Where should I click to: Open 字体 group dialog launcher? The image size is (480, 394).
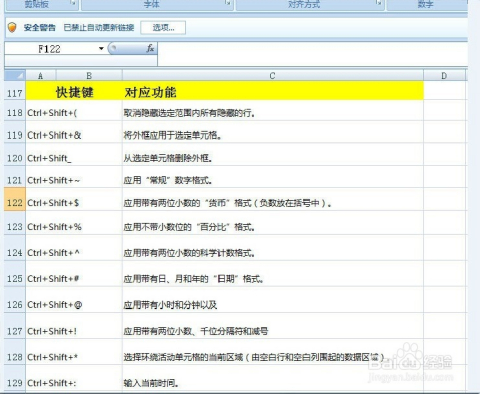228,3
